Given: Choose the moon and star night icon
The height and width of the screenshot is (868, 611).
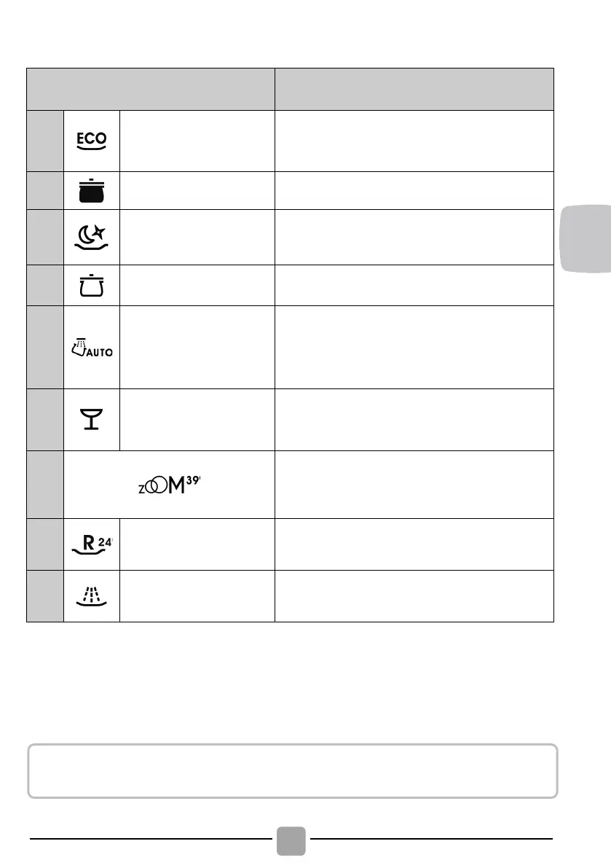Looking at the screenshot, I should 92,238.
